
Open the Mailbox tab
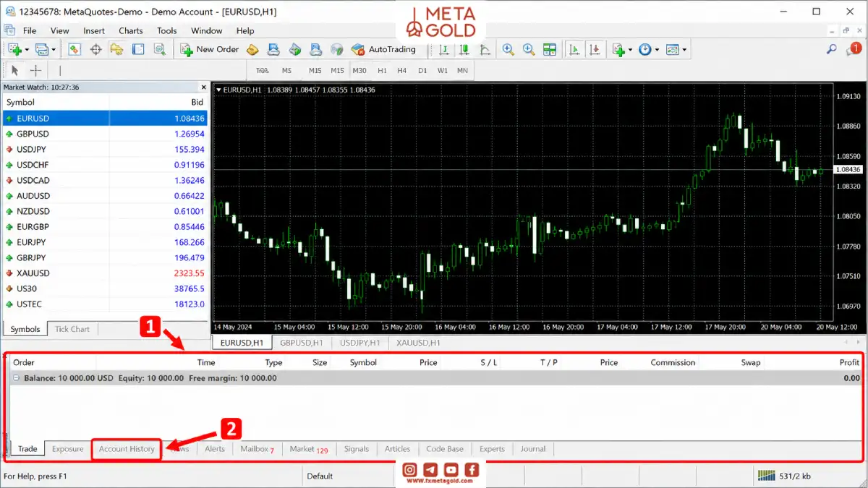point(258,449)
